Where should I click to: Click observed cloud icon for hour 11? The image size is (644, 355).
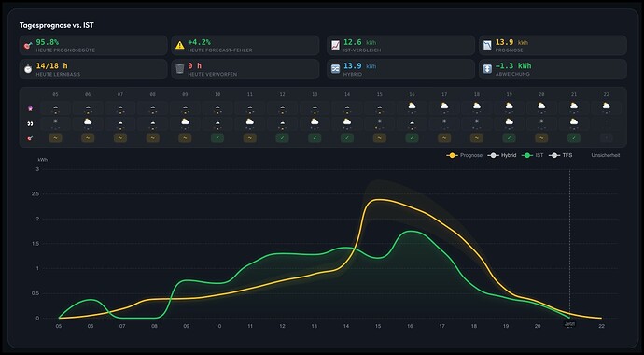pos(250,122)
